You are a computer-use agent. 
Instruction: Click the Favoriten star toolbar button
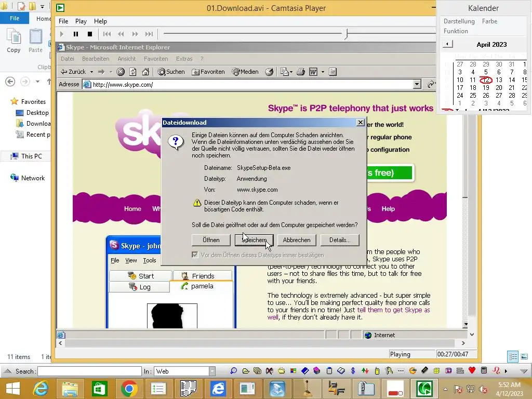pos(208,72)
